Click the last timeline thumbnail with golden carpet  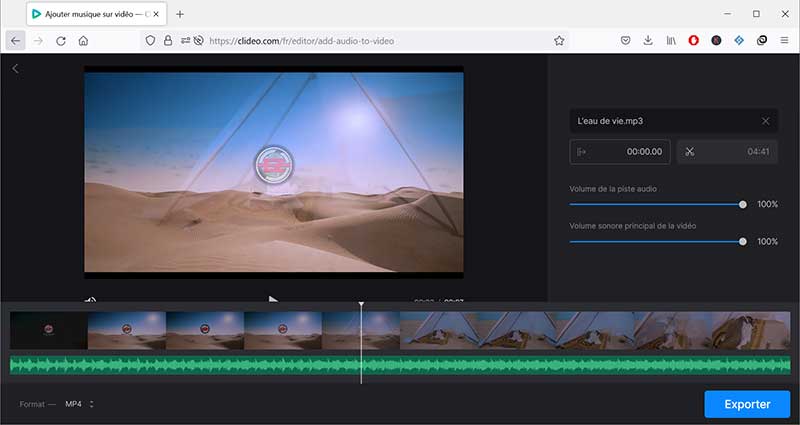[x=751, y=331]
